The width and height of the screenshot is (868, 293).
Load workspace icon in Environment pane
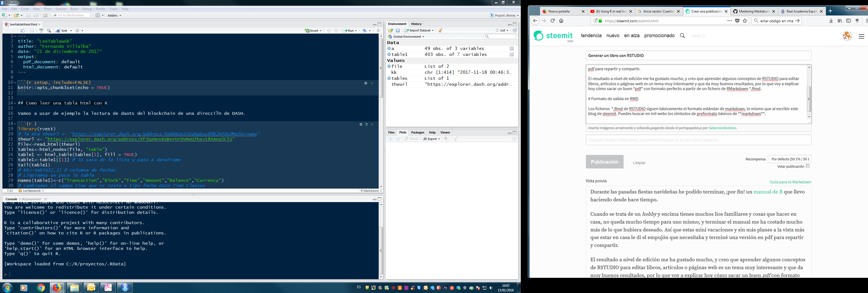point(391,30)
